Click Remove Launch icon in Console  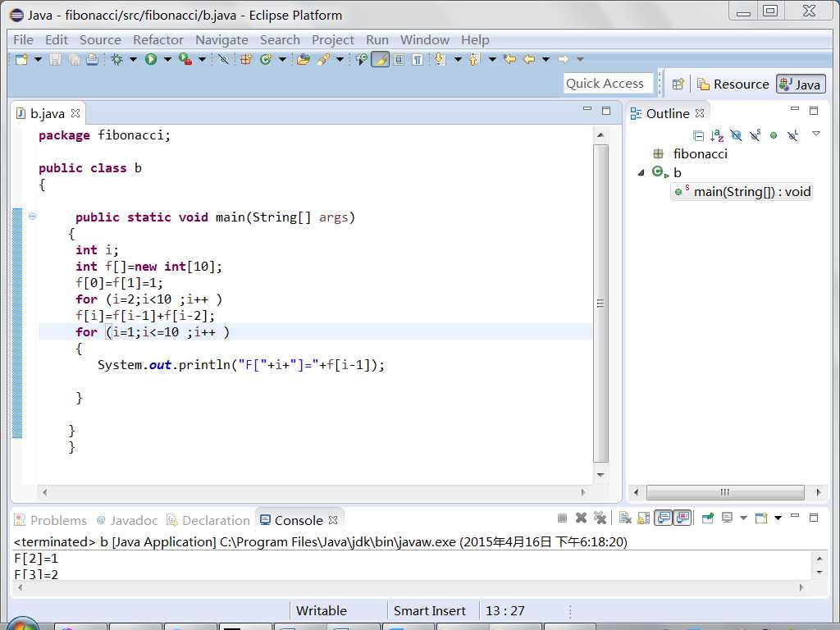581,518
